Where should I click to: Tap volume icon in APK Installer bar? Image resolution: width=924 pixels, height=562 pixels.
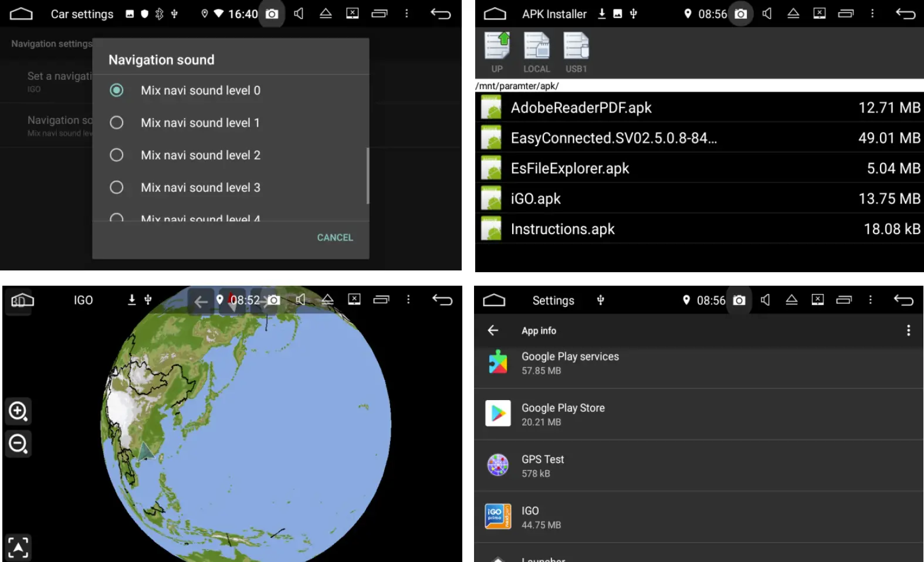point(767,13)
